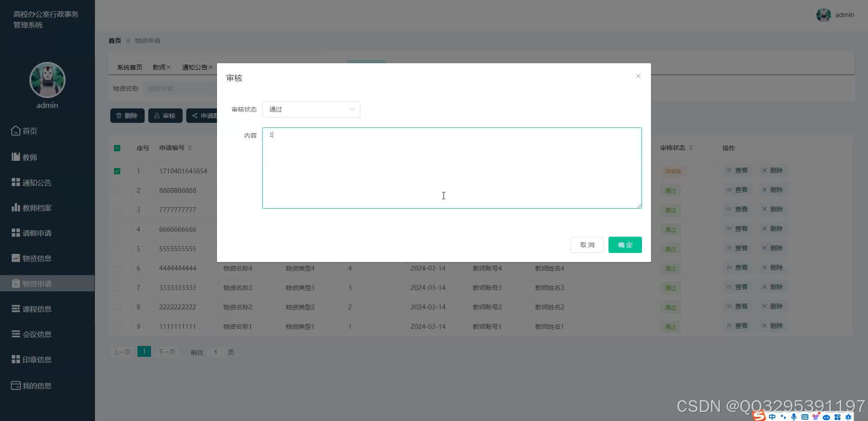The width and height of the screenshot is (868, 421).
Task: Click the 前往 page number input
Action: 216,352
